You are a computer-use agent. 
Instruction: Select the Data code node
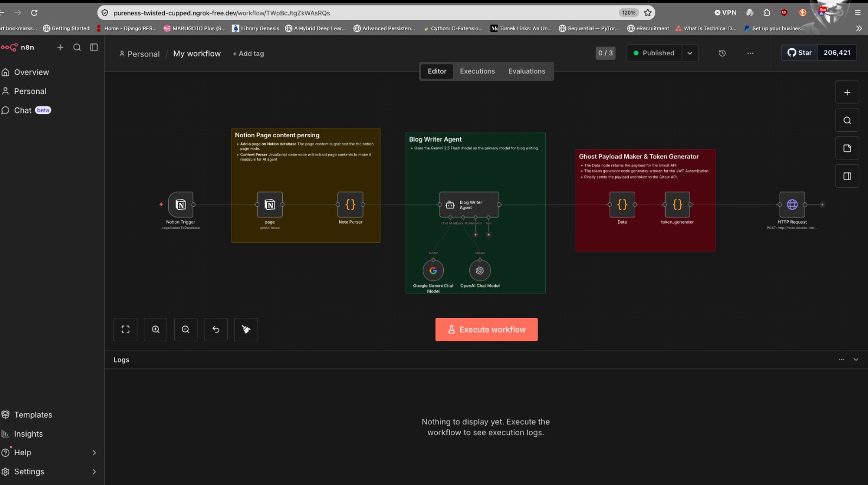[x=622, y=205]
